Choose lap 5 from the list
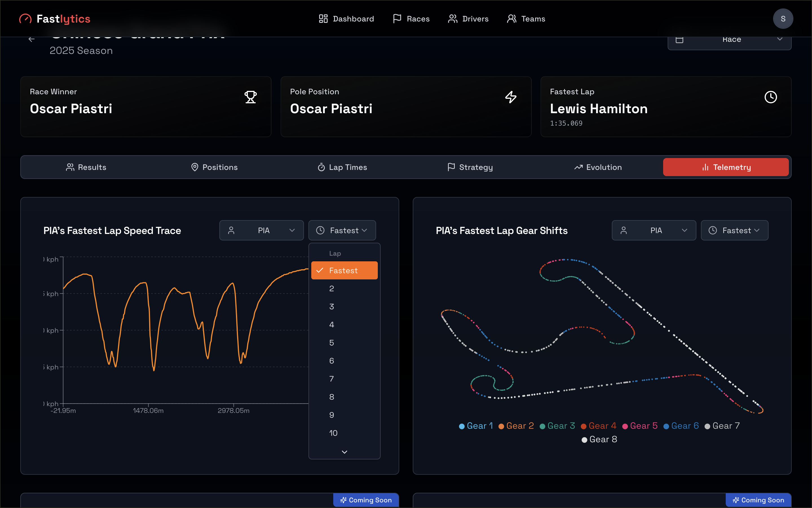 coord(344,343)
